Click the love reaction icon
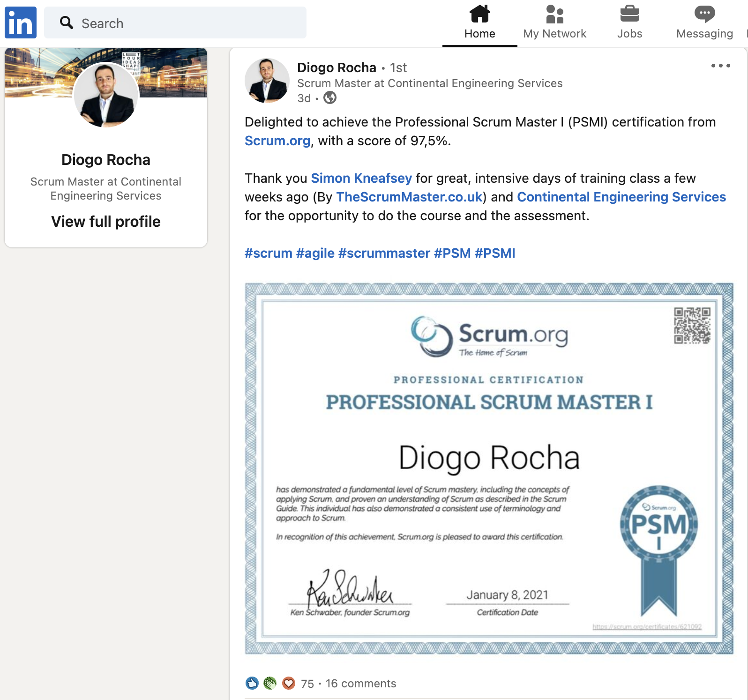 pos(289,683)
